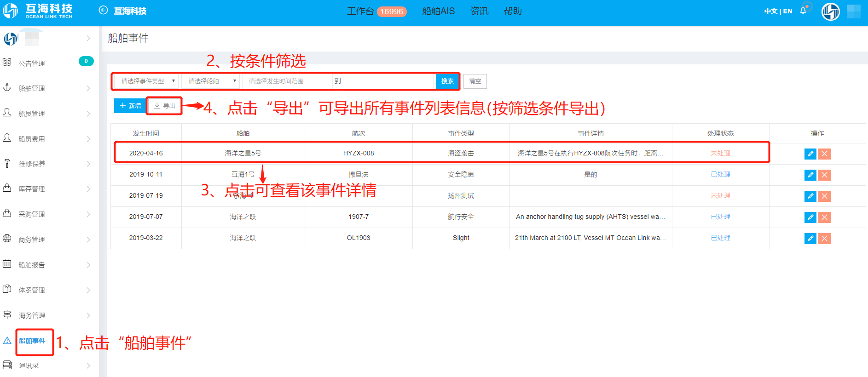Select 公告管理 in the sidebar
Viewport: 868px width, 377px height.
[32, 63]
